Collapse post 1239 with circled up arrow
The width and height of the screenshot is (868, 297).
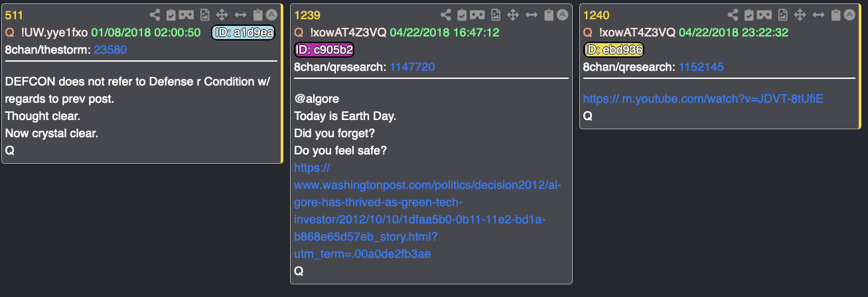pos(561,15)
